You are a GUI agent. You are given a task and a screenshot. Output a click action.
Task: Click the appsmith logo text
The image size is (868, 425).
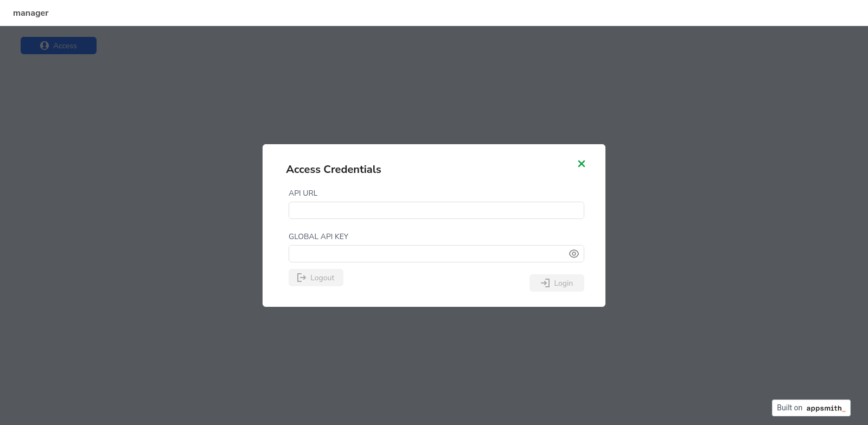click(x=825, y=408)
